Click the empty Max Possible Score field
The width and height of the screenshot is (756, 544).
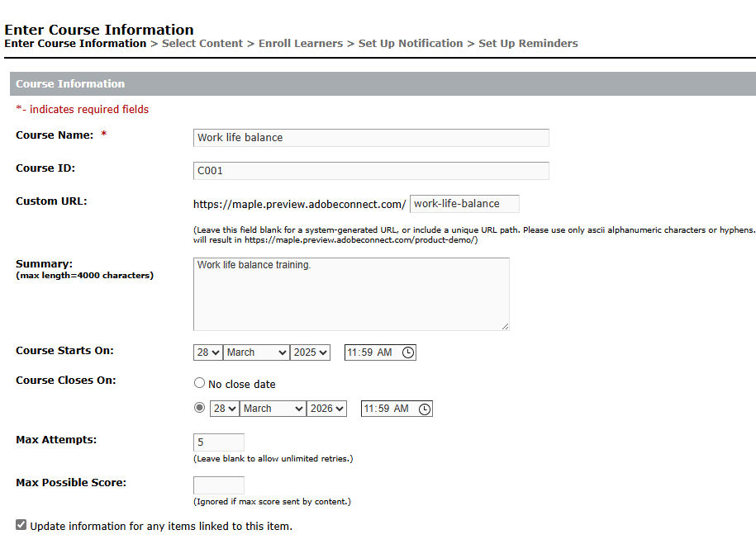[219, 485]
